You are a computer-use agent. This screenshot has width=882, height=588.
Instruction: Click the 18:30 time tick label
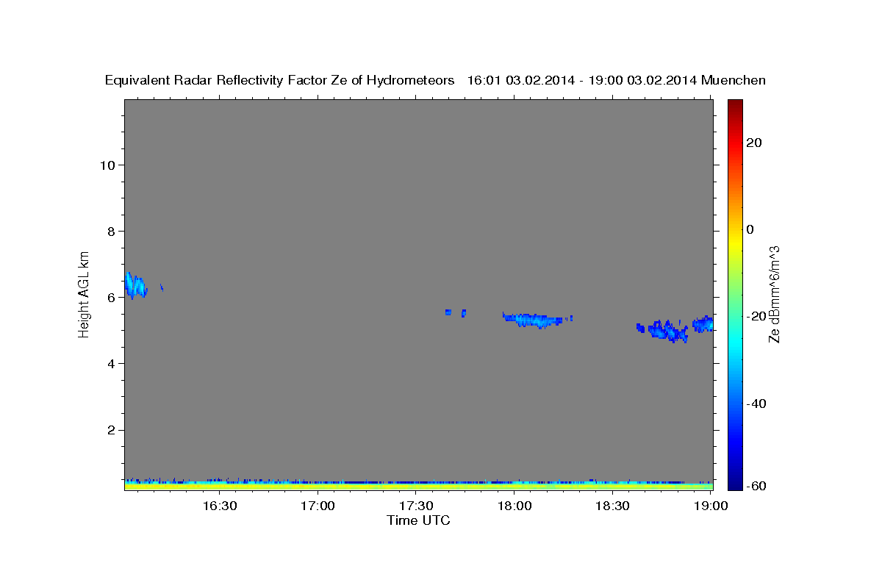pyautogui.click(x=613, y=506)
